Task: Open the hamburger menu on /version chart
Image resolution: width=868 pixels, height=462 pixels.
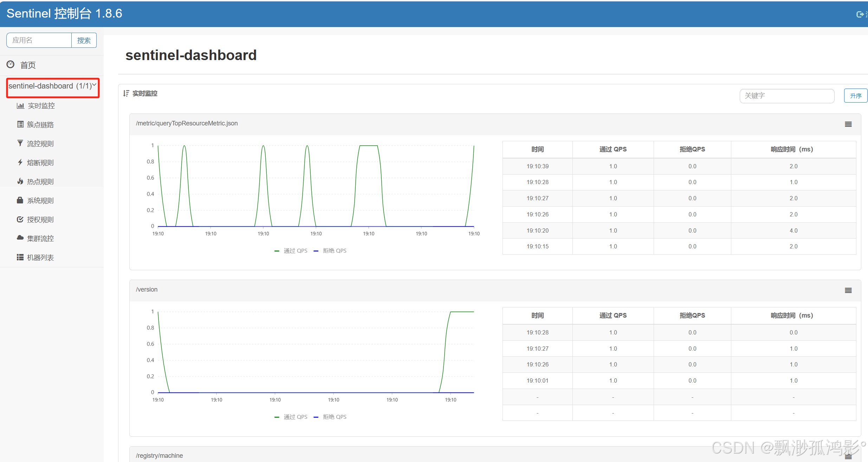Action: pos(848,290)
